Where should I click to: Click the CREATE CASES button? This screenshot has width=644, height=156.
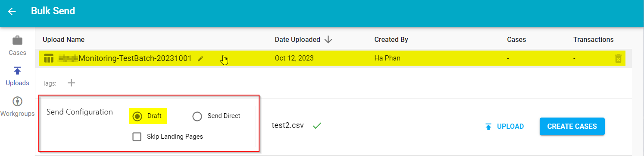point(572,127)
